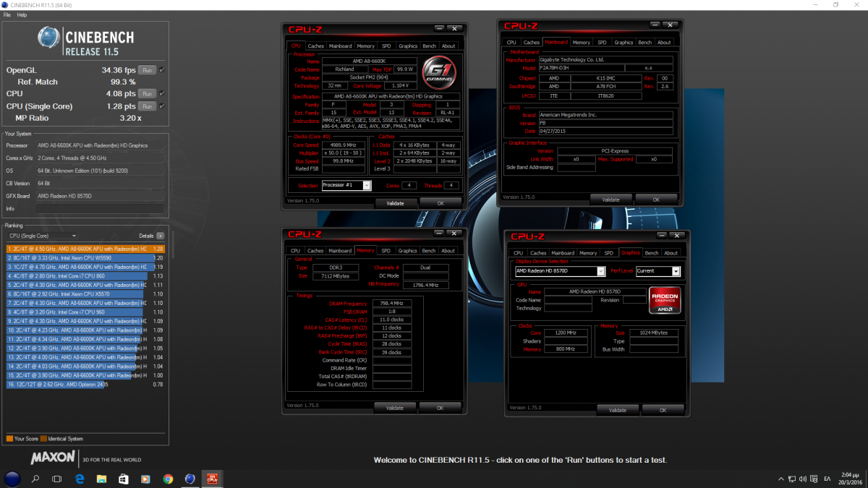
Task: Switch to CPU-Z via its taskbar icon
Action: (x=213, y=479)
